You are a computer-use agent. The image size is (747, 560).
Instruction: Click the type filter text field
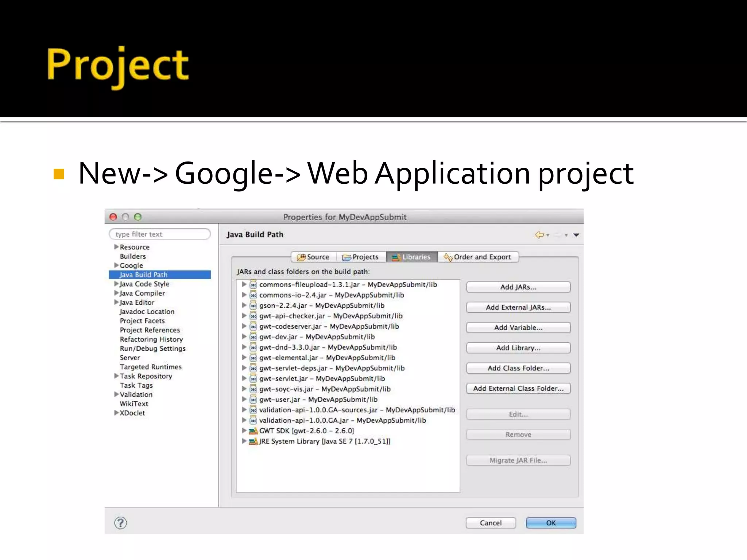pos(160,234)
